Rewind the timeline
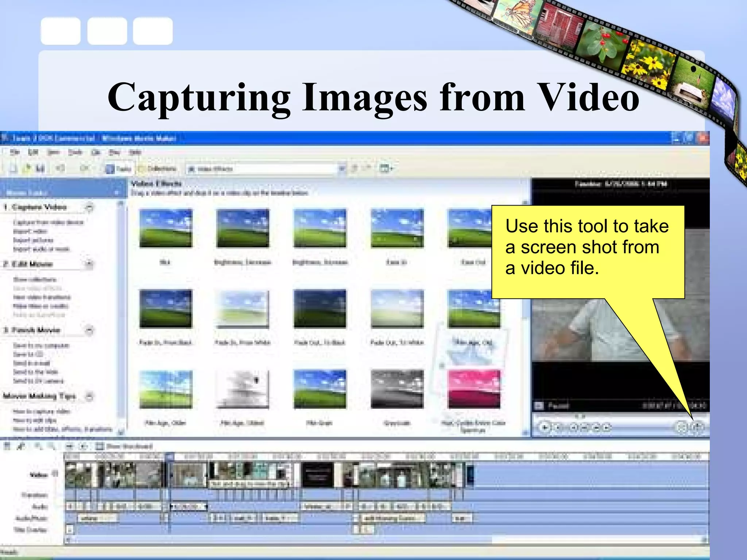The height and width of the screenshot is (560, 747). [70, 446]
